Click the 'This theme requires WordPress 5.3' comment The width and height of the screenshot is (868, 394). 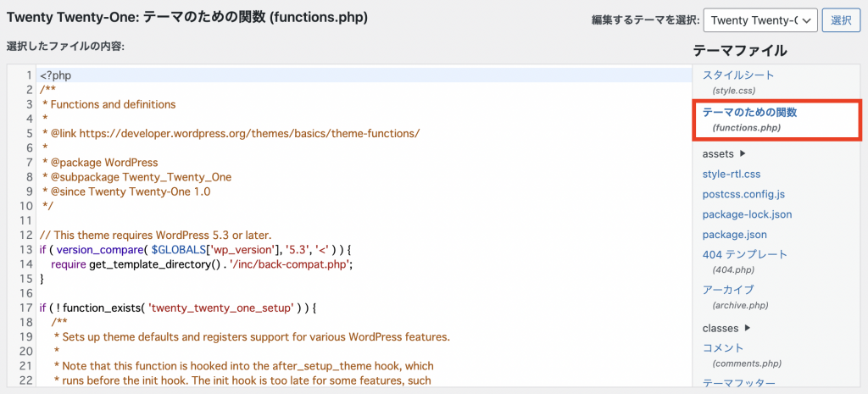coord(156,236)
